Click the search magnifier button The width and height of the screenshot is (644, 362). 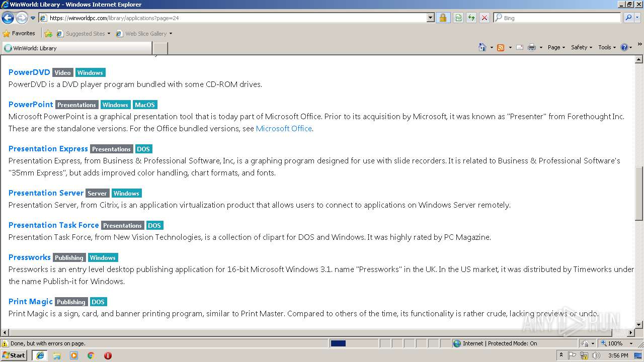point(628,18)
